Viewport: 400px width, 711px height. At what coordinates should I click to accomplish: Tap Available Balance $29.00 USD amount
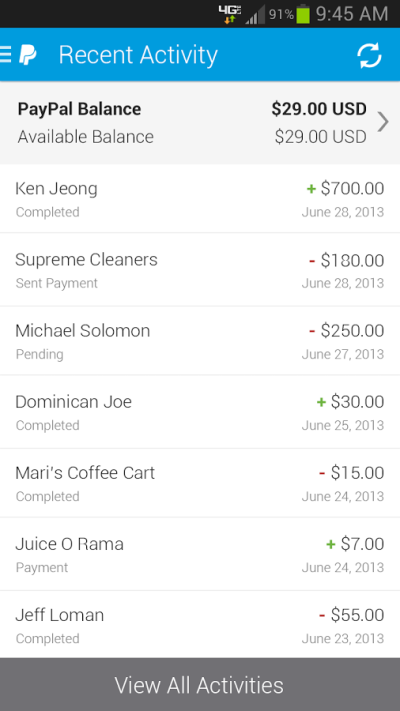321,136
